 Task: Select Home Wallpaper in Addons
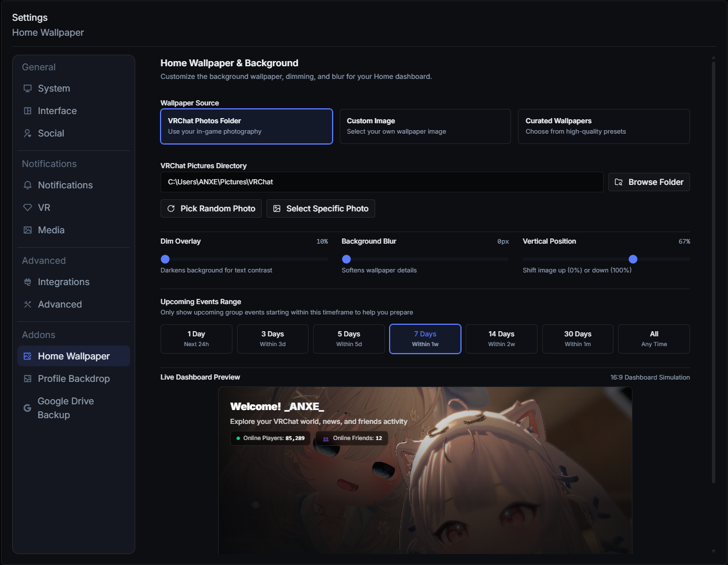[74, 356]
